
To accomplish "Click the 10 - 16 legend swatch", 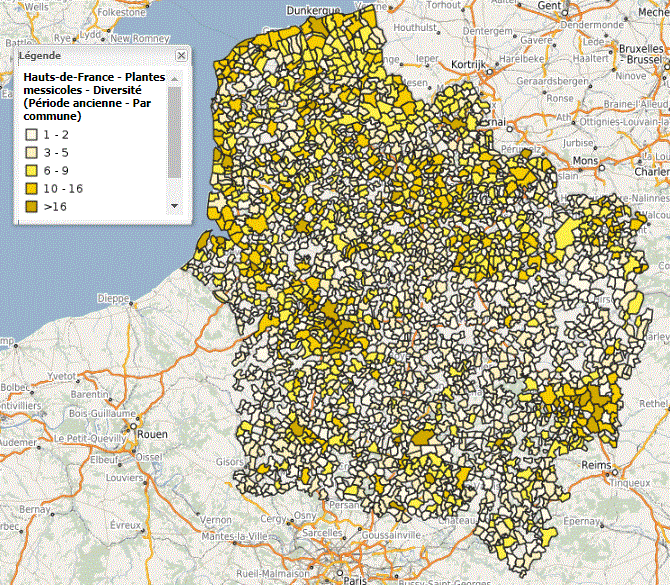I will point(31,188).
